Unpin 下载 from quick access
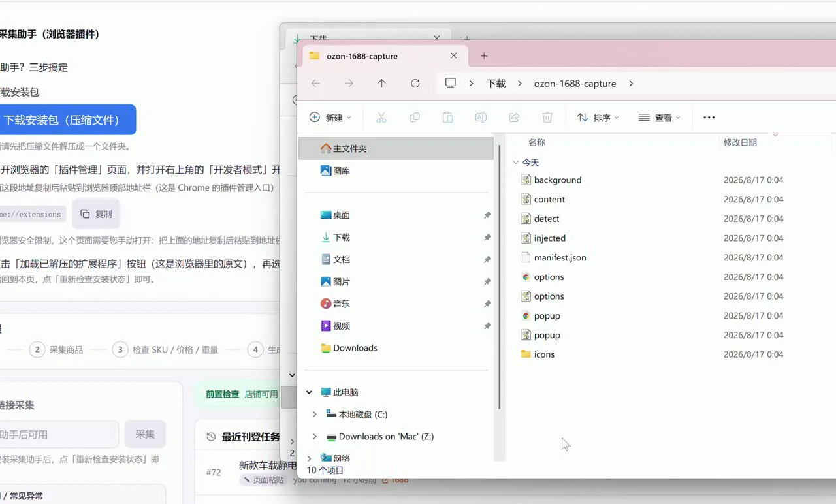This screenshot has height=504, width=836. [x=487, y=238]
